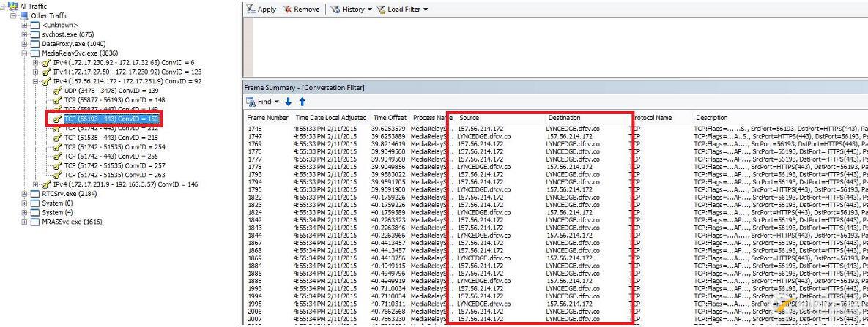Select frame 1869 row
The image size is (868, 327).
pos(557,258)
